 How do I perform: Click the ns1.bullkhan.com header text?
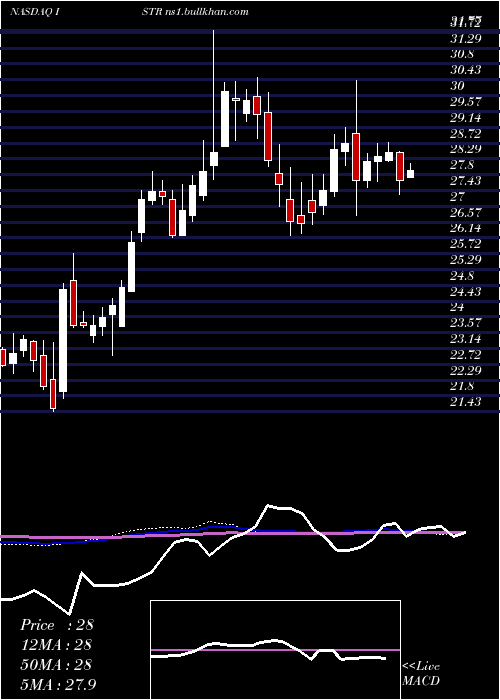coord(208,12)
